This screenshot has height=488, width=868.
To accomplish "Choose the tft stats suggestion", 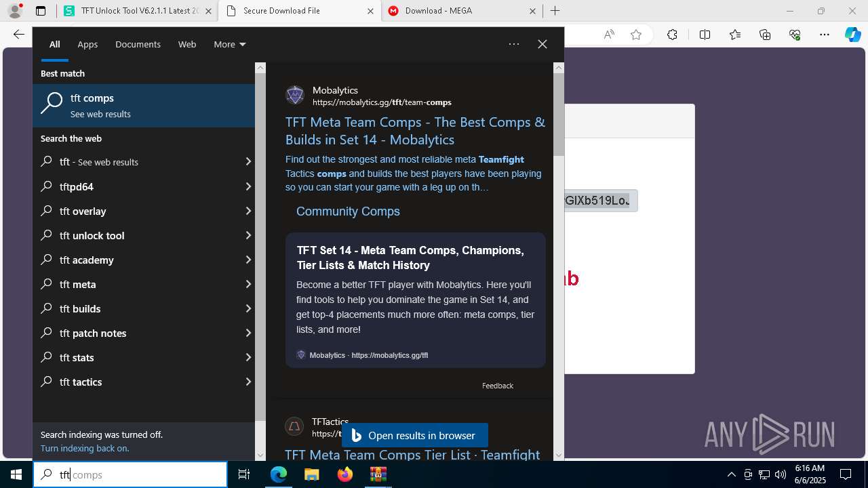I will click(x=144, y=357).
